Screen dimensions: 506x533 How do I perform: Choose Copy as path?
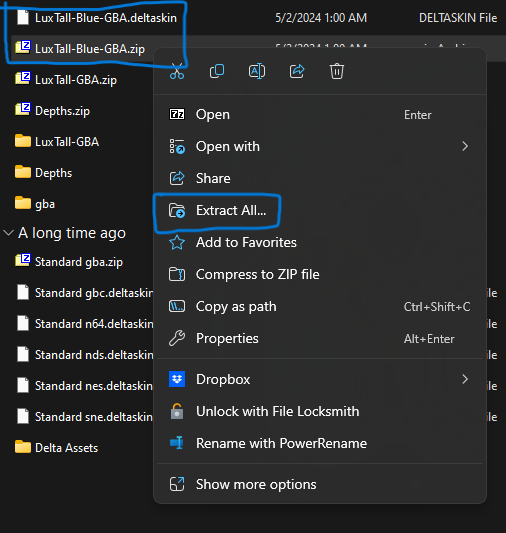[320, 306]
